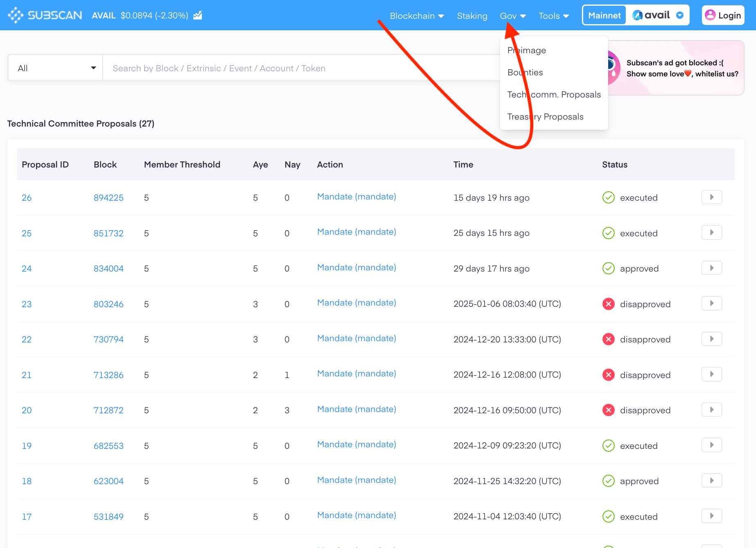
Task: Select Treasury Proposals from Gov menu
Action: [x=545, y=117]
